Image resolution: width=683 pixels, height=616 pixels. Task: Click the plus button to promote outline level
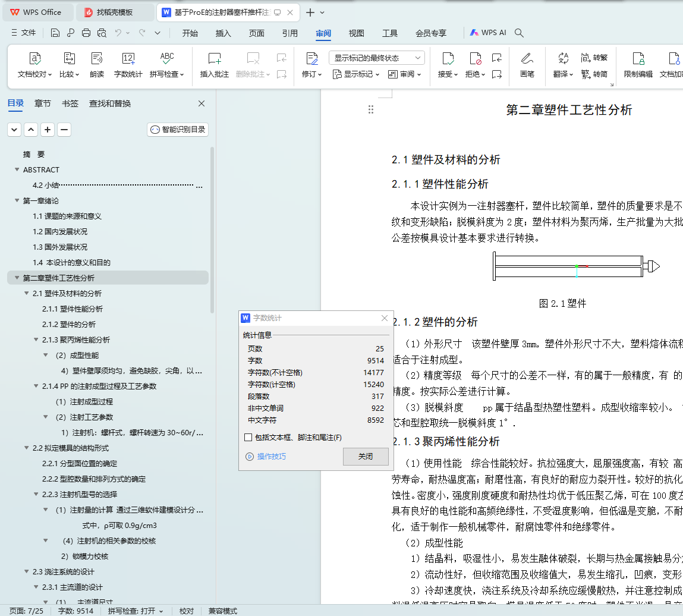point(48,130)
